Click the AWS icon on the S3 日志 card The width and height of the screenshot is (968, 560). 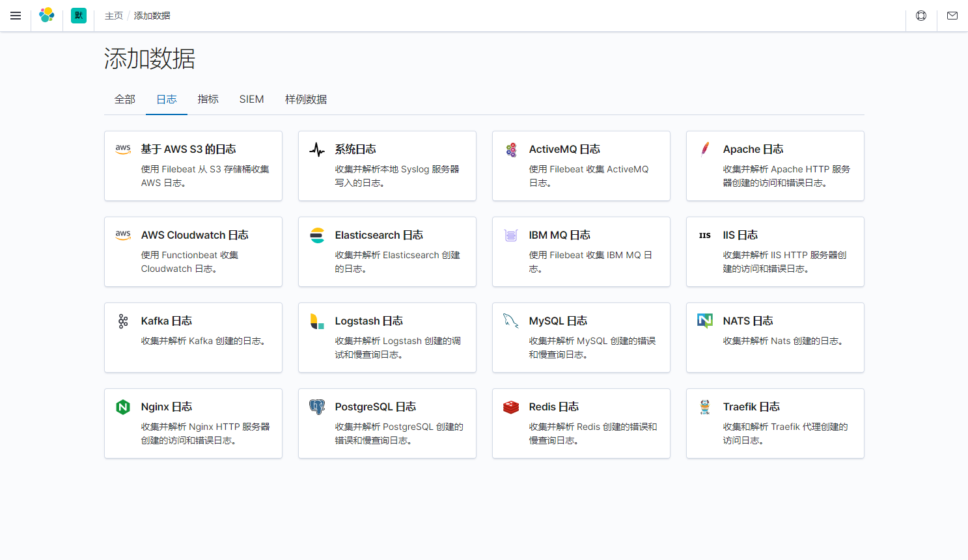click(123, 149)
